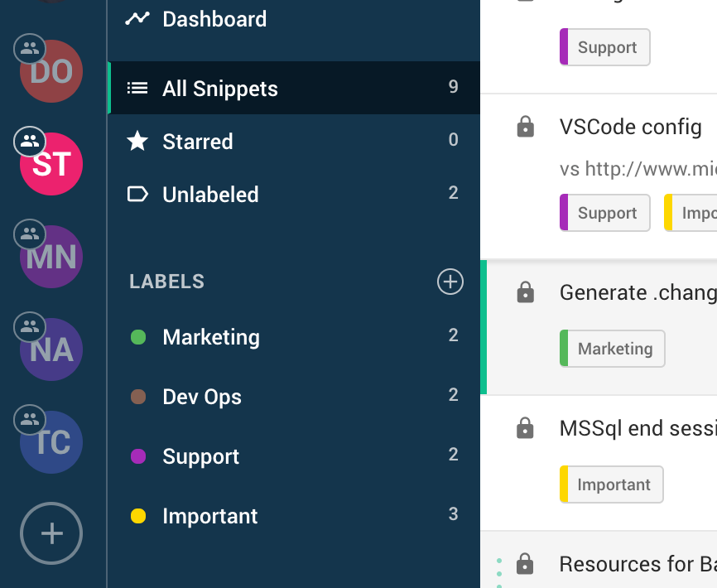Open the Dashboard menu item
The height and width of the screenshot is (588, 717).
[214, 18]
